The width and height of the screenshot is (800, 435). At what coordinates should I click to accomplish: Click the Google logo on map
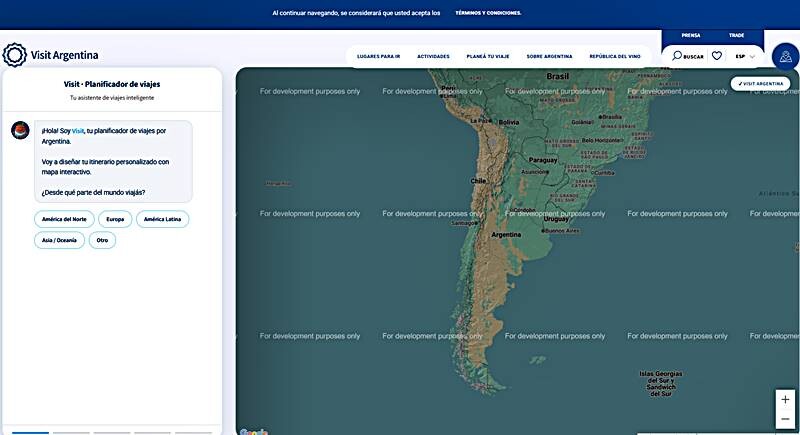[x=254, y=432]
